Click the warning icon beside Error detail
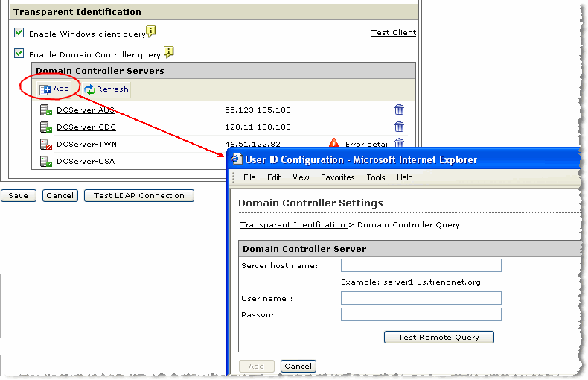This screenshot has height=380, width=588. 333,144
